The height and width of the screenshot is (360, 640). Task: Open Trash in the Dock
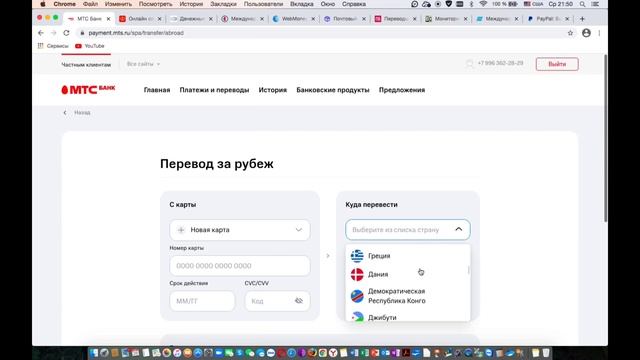[x=546, y=353]
